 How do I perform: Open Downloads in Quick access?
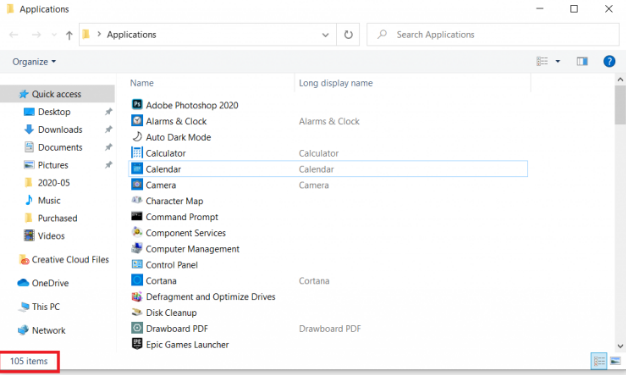click(x=60, y=129)
